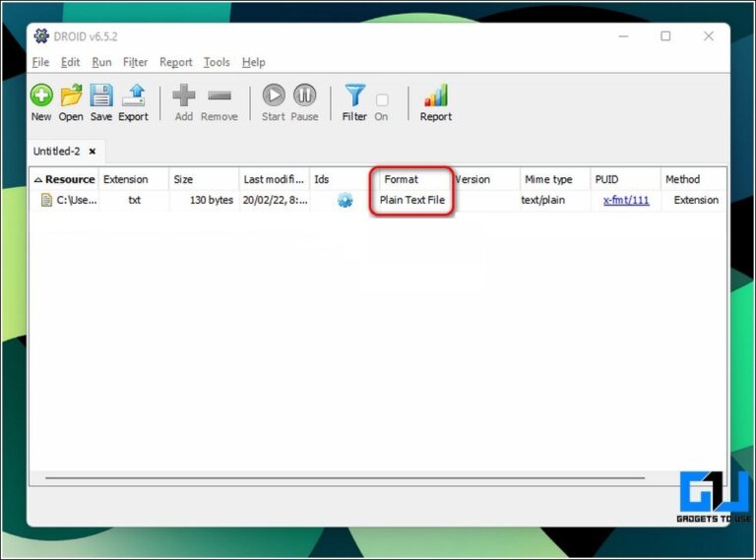Click the txt extension cell
The image size is (756, 560).
pos(134,200)
